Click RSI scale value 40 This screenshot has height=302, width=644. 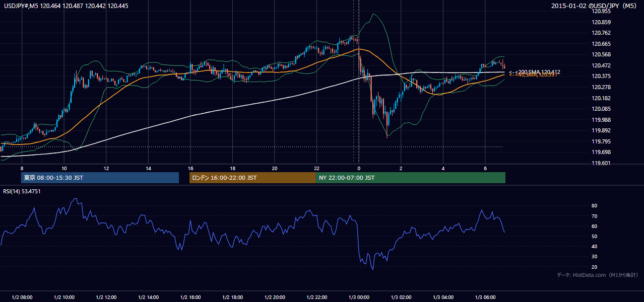tap(594, 246)
